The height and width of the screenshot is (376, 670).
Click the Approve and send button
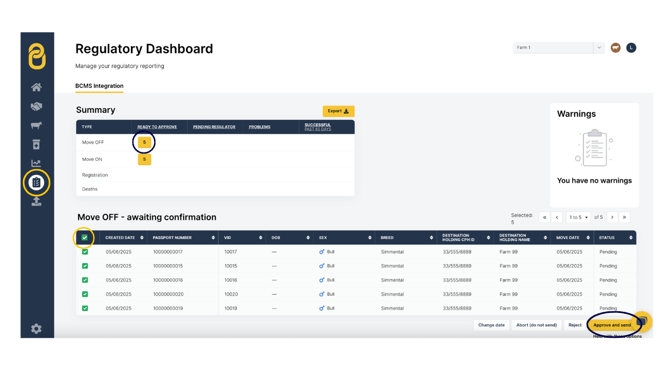[x=612, y=325]
